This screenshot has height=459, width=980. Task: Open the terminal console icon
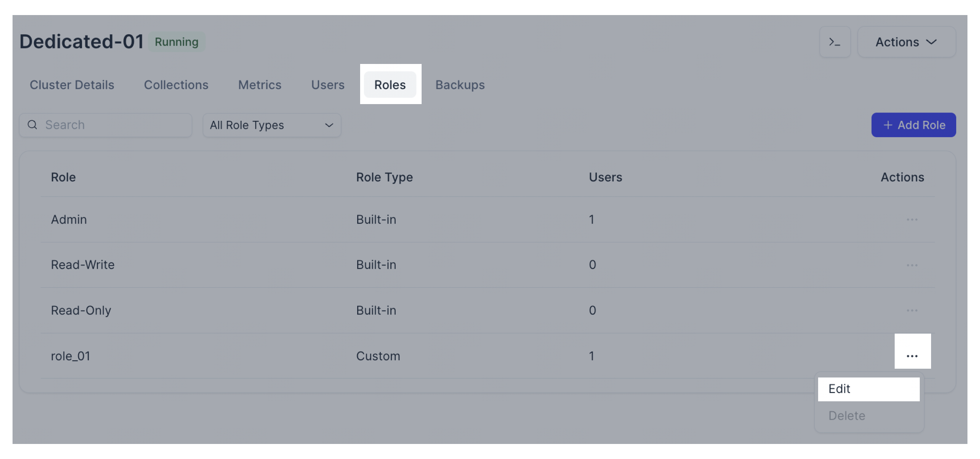pyautogui.click(x=835, y=42)
